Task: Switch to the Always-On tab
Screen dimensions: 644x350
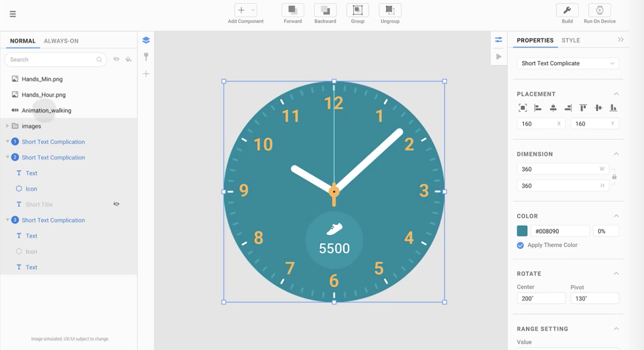Action: 61,41
